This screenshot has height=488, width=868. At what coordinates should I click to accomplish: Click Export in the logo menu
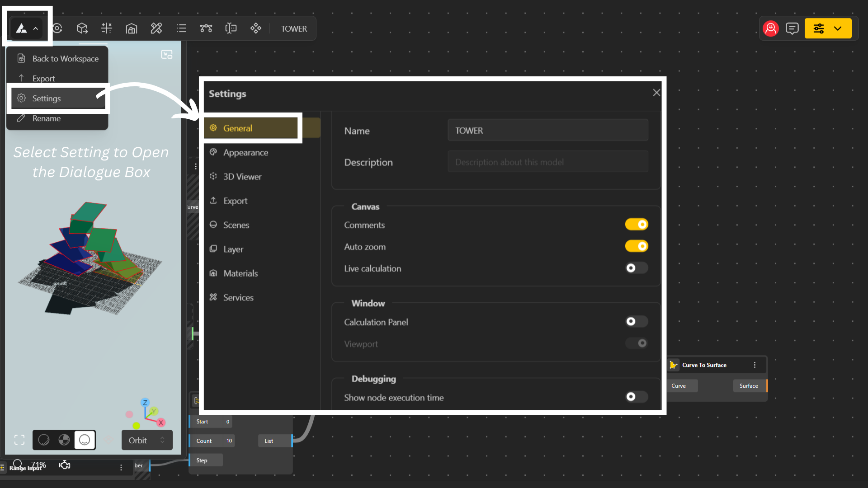(x=43, y=79)
